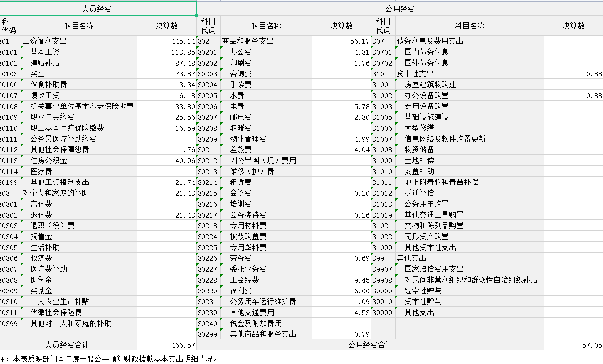The image size is (603, 364).
Task: Click the value 445.14 cell
Action: pyautogui.click(x=167, y=41)
